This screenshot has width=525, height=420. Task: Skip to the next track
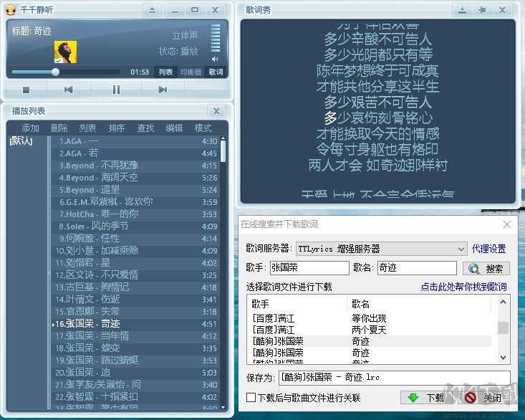coord(163,90)
